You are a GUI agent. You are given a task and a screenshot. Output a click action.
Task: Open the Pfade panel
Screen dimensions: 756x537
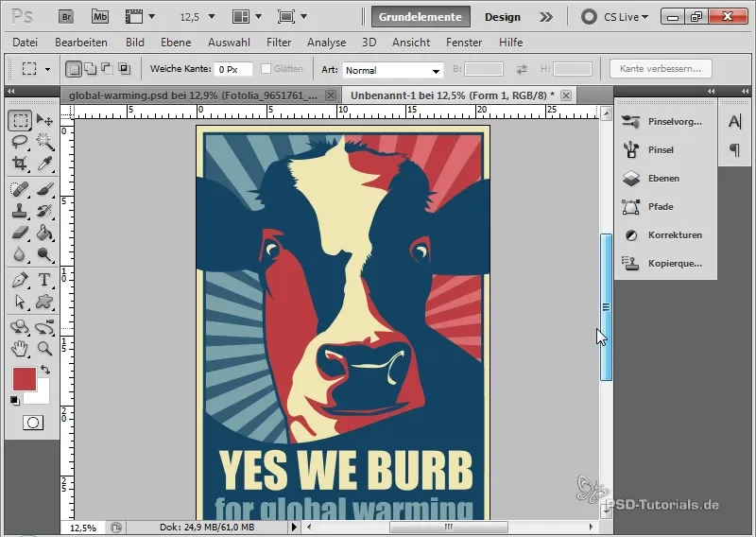coord(660,207)
